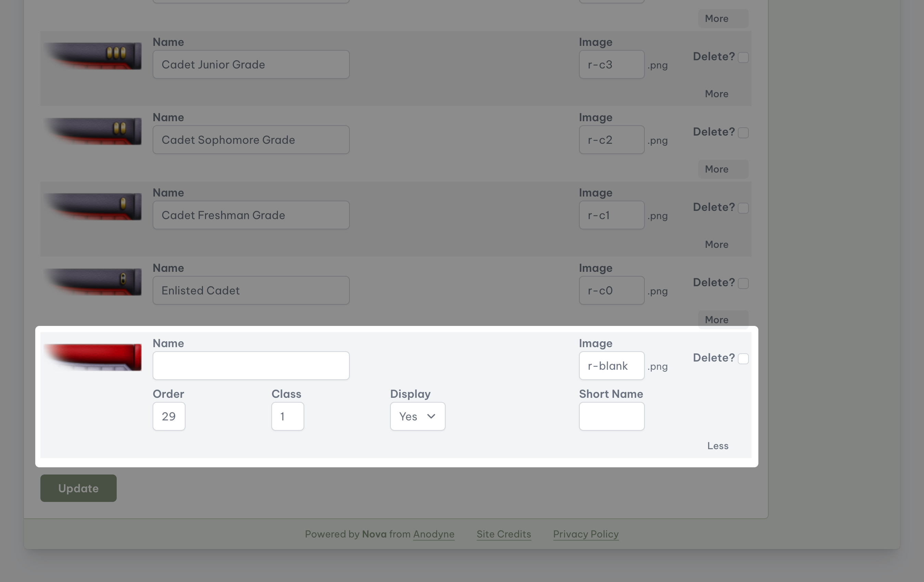Open the Display Yes dropdown
924x582 pixels.
[417, 416]
